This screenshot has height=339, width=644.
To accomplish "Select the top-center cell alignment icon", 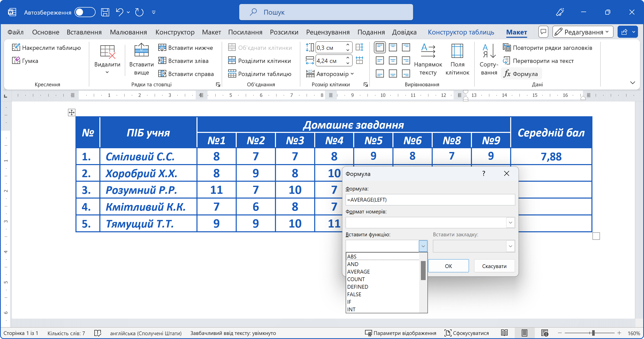I will pyautogui.click(x=393, y=47).
